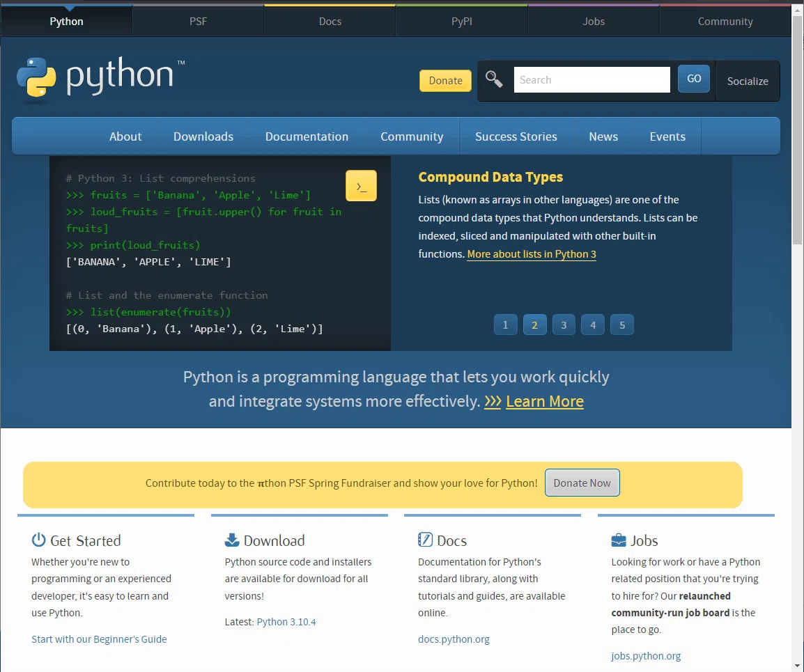Click the magnifying glass search icon
This screenshot has height=672, width=804.
(494, 79)
